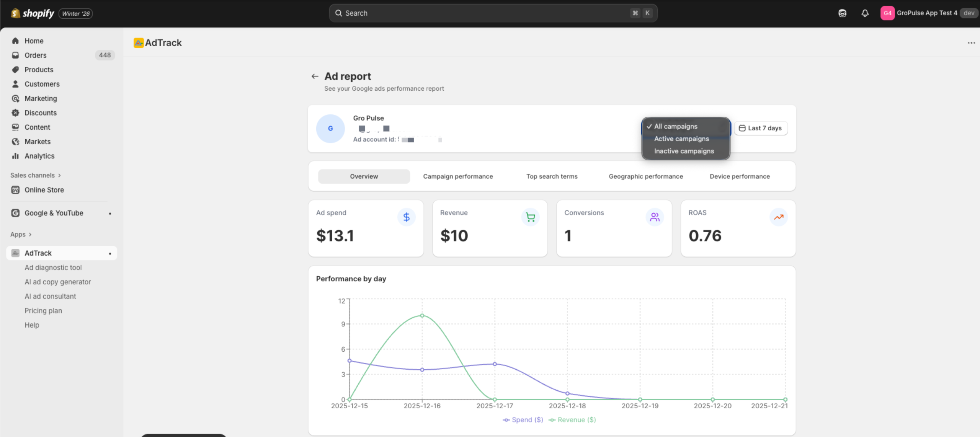Viewport: 980px width, 437px height.
Task: Toggle Revenue ($) series in chart legend
Action: pyautogui.click(x=572, y=420)
